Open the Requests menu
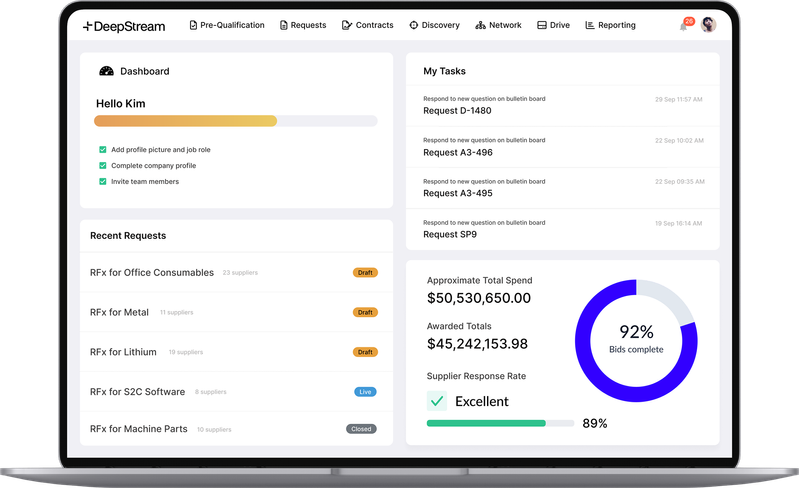The height and width of the screenshot is (488, 799). point(303,25)
